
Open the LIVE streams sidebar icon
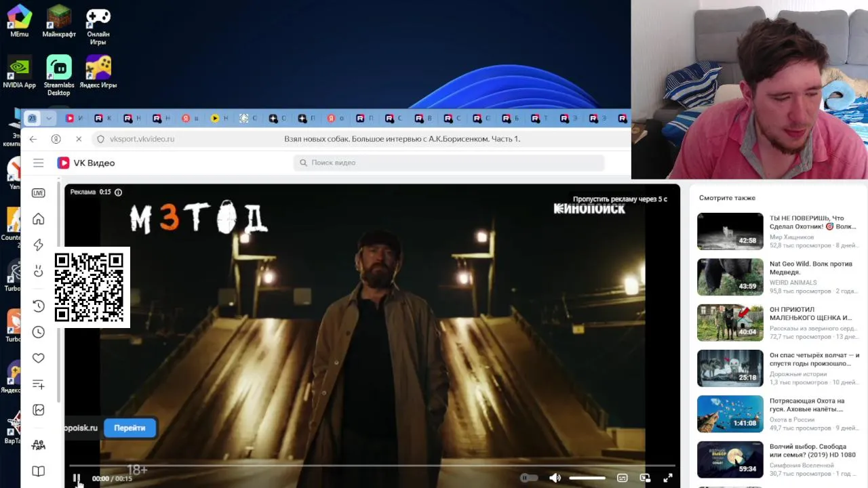[39, 193]
